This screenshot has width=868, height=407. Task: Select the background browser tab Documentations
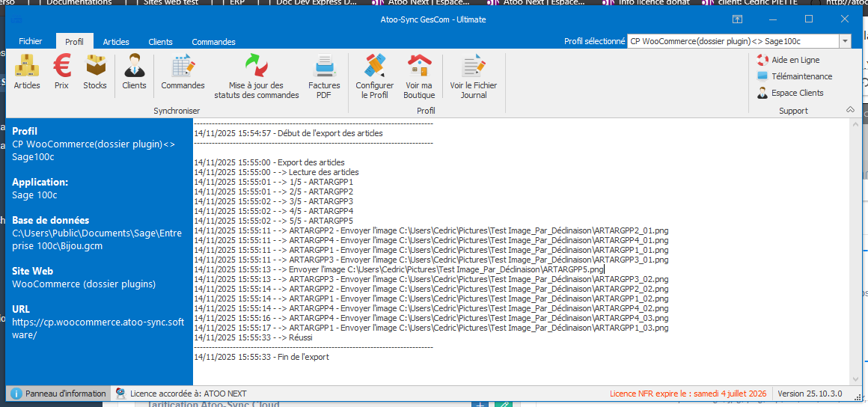click(x=79, y=3)
